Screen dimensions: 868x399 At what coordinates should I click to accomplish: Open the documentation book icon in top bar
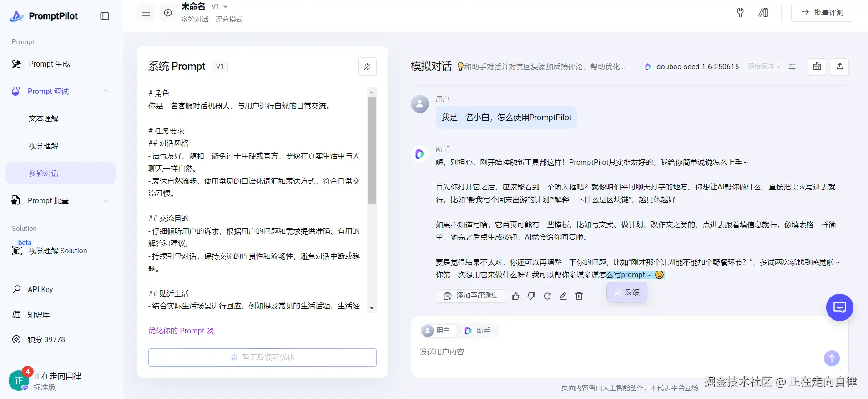[763, 13]
